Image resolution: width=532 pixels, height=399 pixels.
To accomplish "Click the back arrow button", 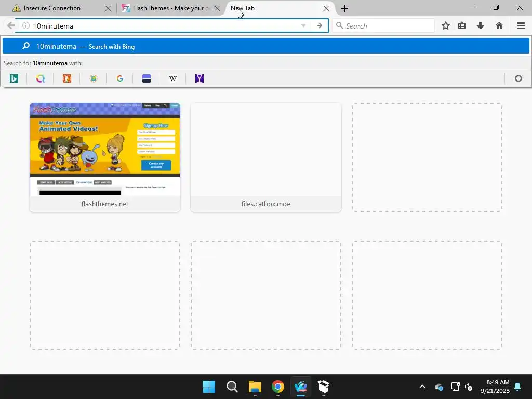I will click(x=10, y=26).
